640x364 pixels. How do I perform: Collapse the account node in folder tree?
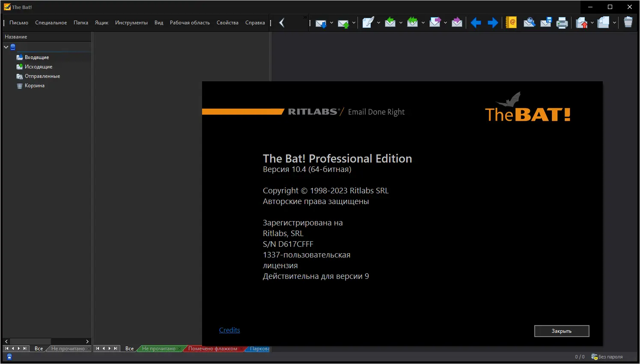pyautogui.click(x=6, y=47)
